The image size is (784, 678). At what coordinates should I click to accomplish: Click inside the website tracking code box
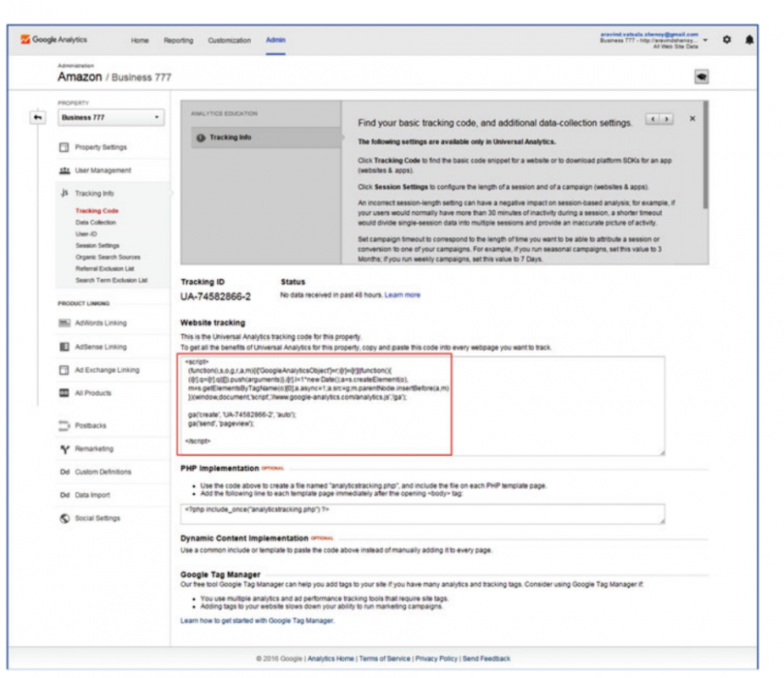pos(422,406)
